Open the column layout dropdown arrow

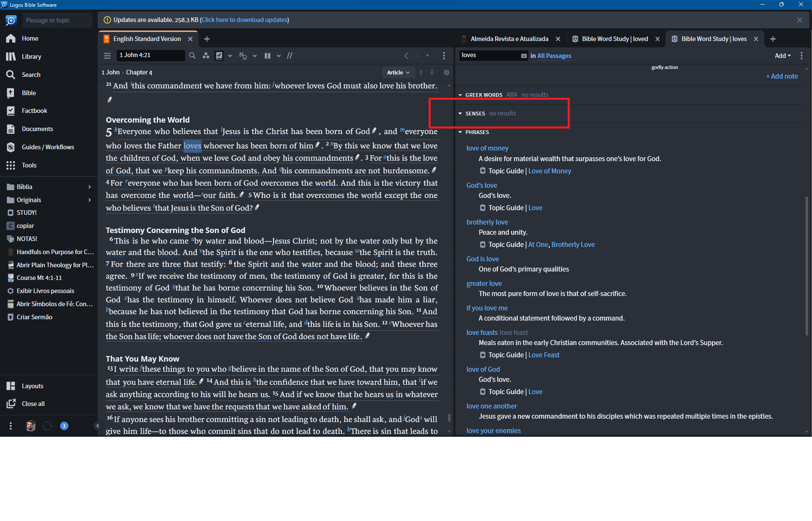[279, 55]
